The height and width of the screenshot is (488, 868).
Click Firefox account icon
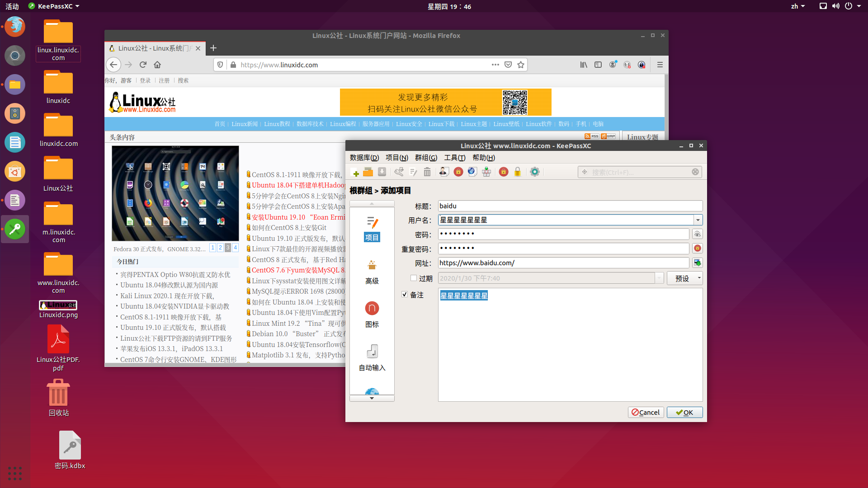(613, 65)
